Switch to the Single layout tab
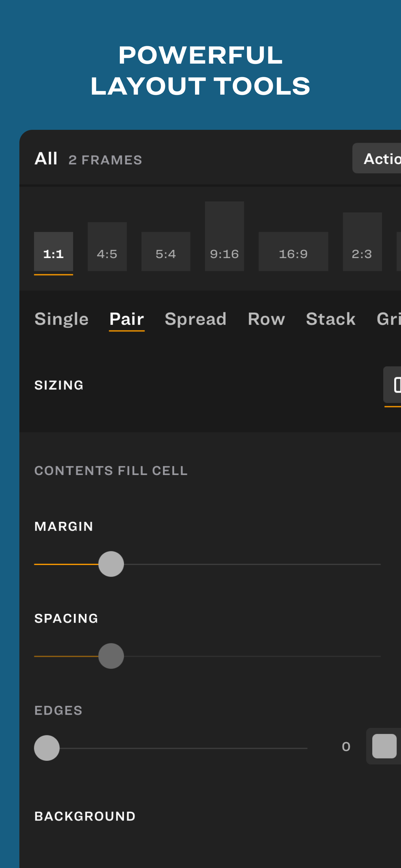Screen dimensions: 401x868 pos(61,319)
